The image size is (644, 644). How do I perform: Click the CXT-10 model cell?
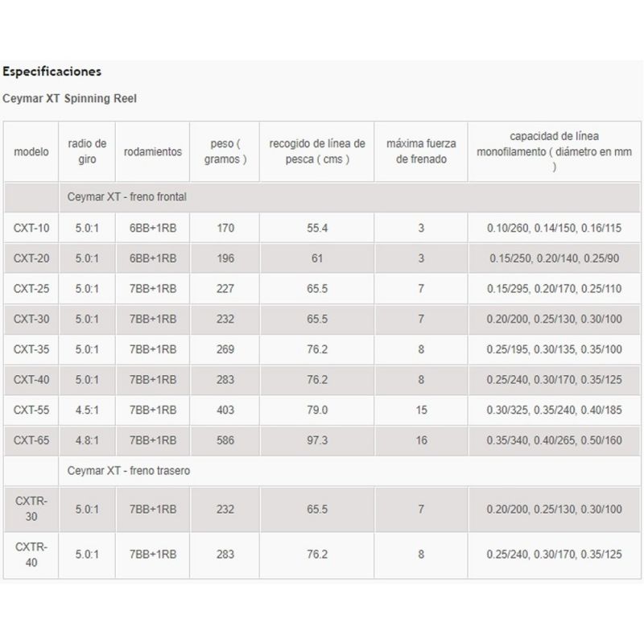point(31,228)
